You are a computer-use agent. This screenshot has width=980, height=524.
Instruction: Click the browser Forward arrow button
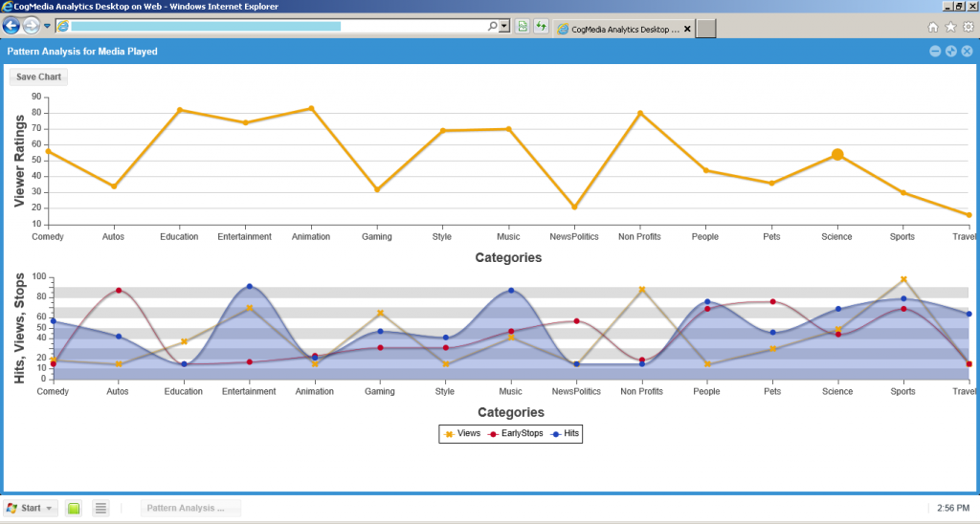pyautogui.click(x=32, y=26)
